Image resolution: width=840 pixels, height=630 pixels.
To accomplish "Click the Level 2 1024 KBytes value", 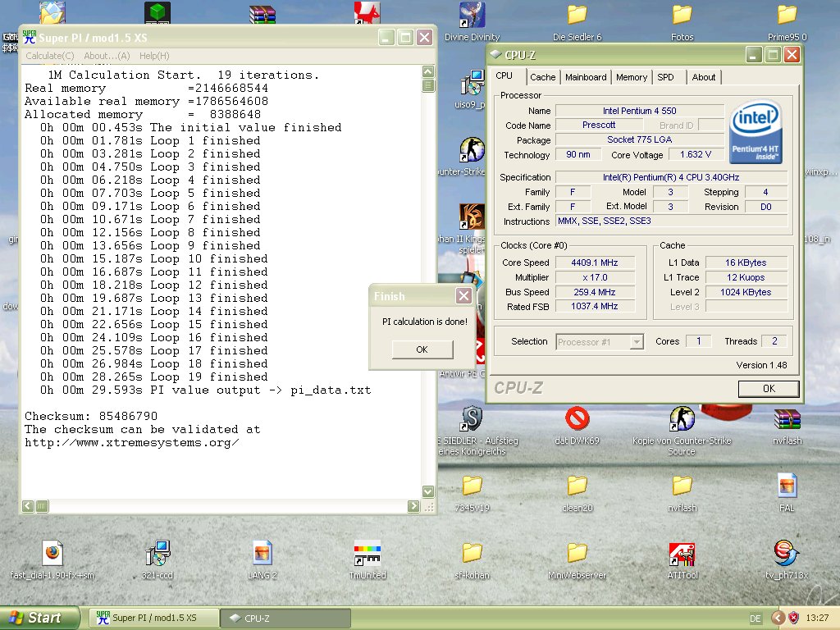I will (746, 292).
